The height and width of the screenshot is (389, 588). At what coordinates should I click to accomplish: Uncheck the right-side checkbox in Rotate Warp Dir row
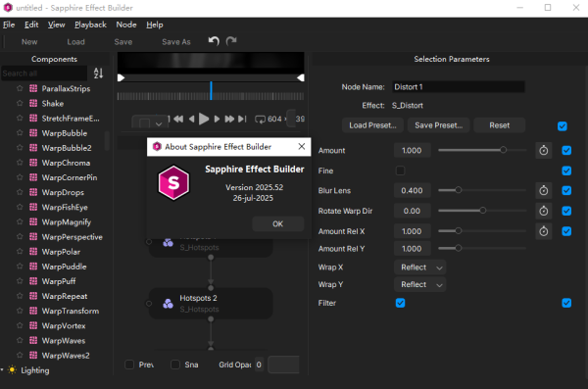pos(566,211)
